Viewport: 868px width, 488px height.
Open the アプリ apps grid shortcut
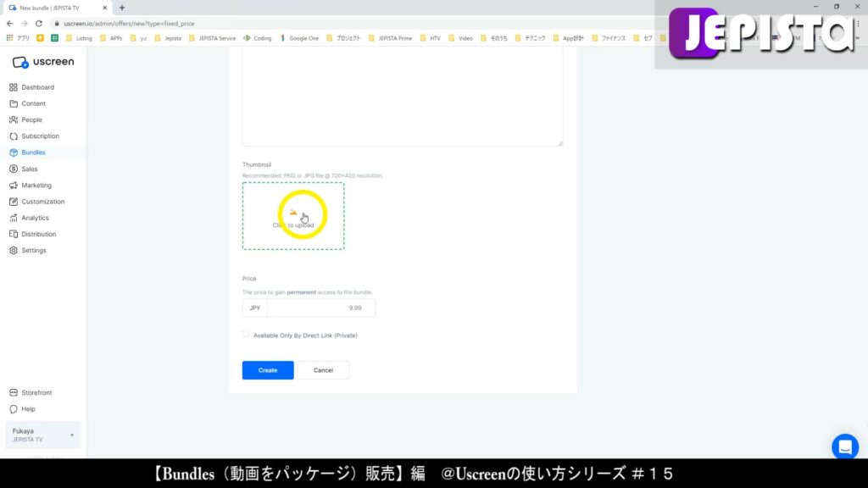tap(18, 38)
